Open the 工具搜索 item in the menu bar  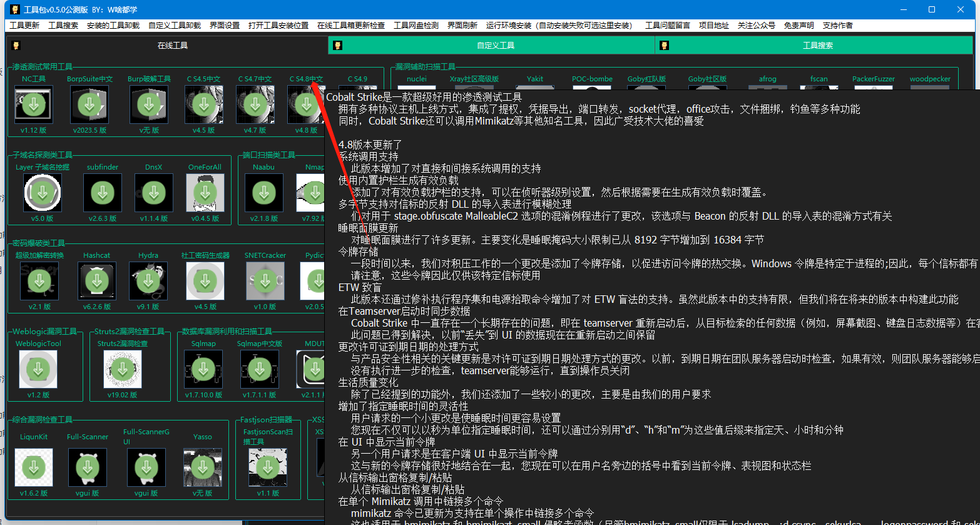[64, 26]
